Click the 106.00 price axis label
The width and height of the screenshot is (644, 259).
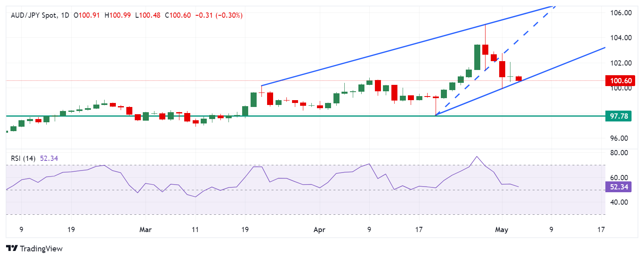[621, 13]
